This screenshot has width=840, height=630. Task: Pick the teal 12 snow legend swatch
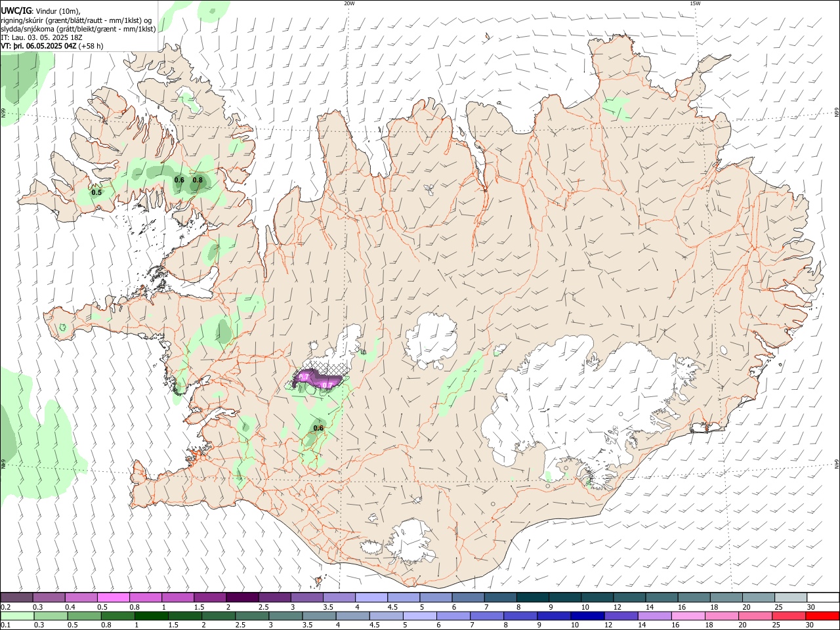pos(630,597)
